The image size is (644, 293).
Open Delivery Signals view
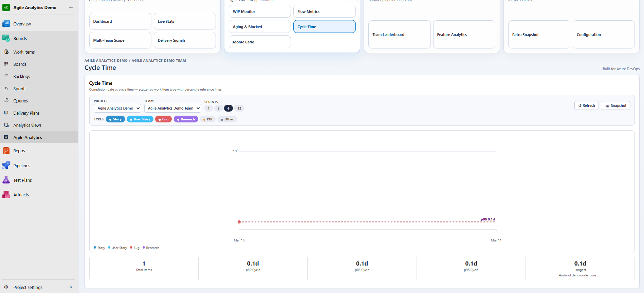tap(185, 40)
